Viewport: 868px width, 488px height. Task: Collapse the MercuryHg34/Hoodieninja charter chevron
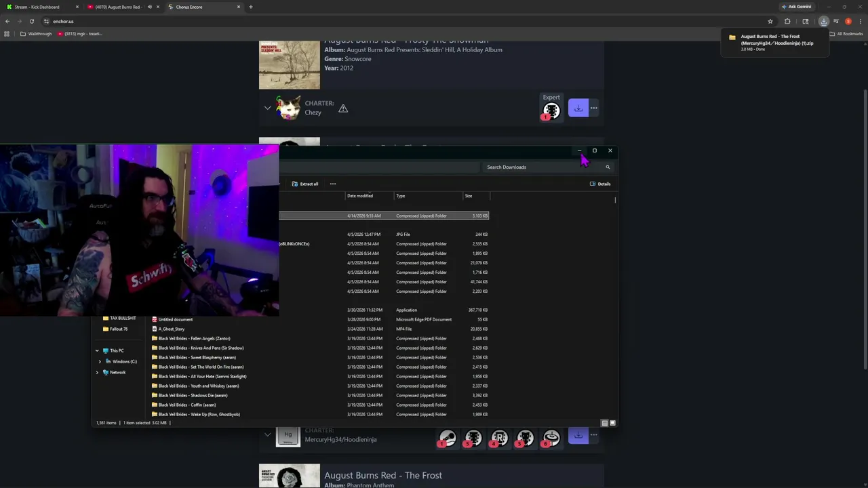(268, 435)
